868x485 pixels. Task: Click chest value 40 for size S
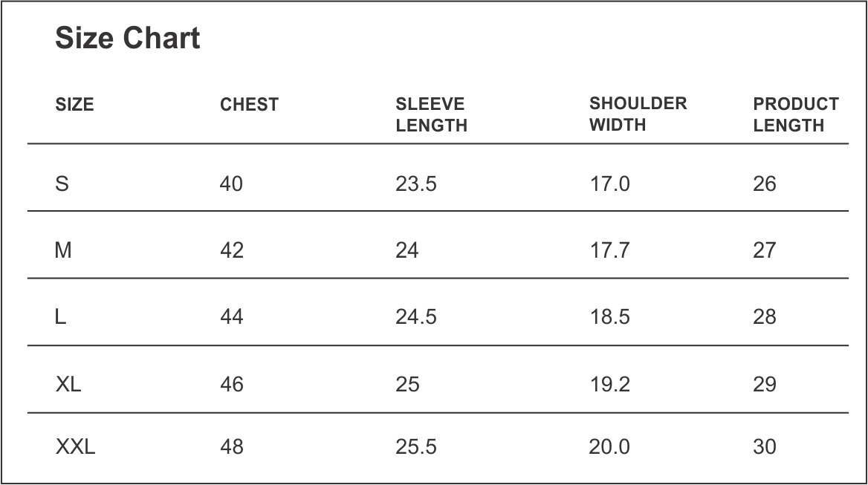(231, 183)
